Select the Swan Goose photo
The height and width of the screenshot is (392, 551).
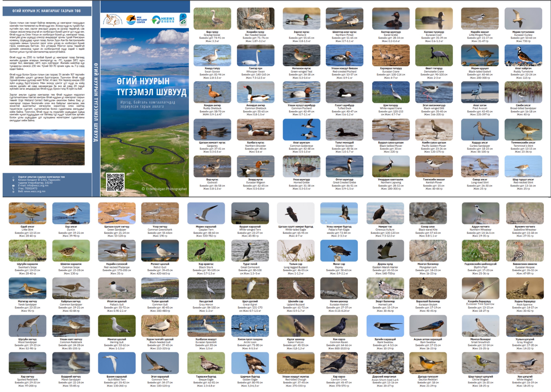[212, 55]
